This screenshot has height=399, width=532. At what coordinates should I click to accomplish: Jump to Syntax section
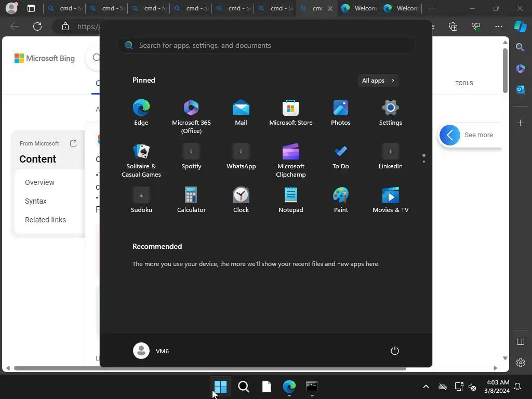click(36, 201)
